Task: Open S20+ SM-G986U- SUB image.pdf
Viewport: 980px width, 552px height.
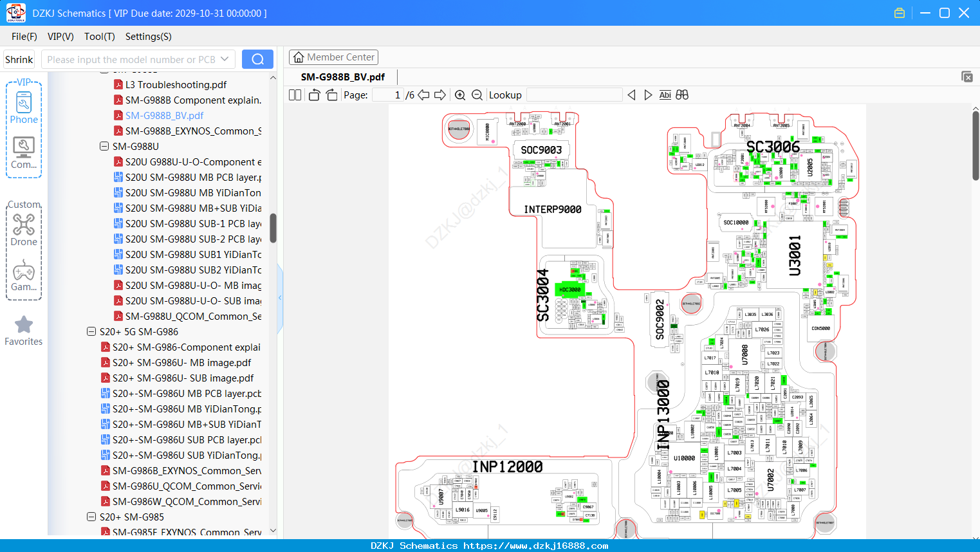Action: (183, 378)
